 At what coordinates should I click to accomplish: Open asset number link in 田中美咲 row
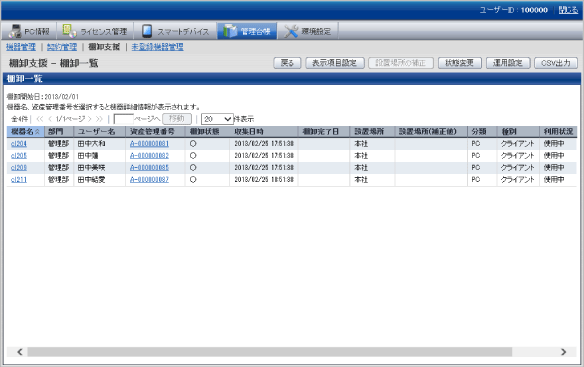[x=149, y=168]
